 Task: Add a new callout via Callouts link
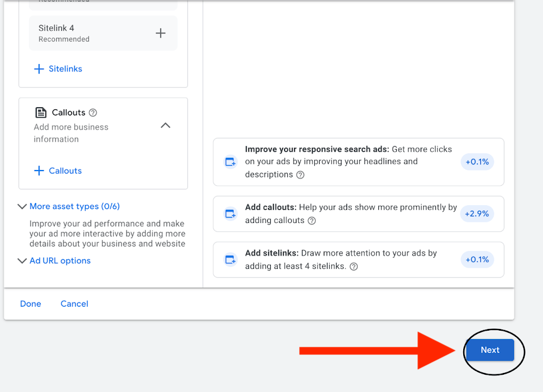58,171
